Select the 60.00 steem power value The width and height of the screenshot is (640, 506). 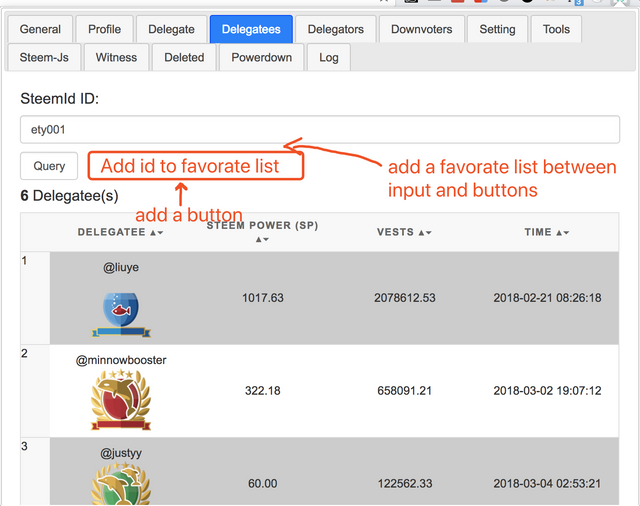(x=262, y=484)
